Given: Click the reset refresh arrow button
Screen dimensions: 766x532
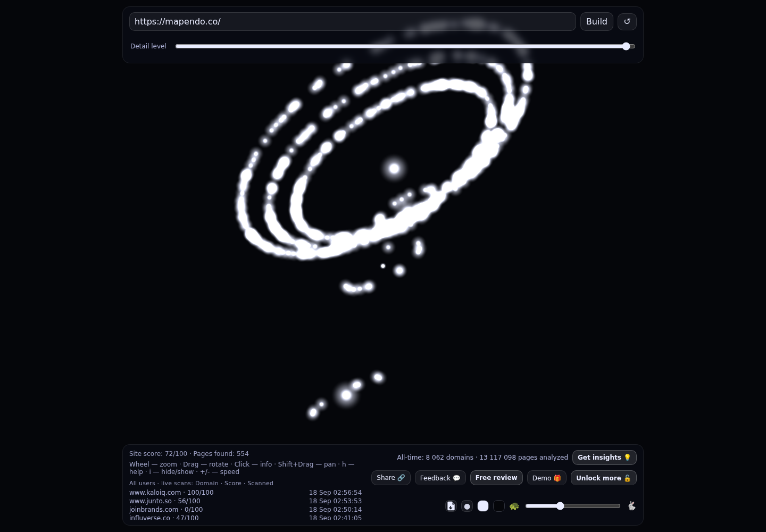Looking at the screenshot, I should 627,22.
